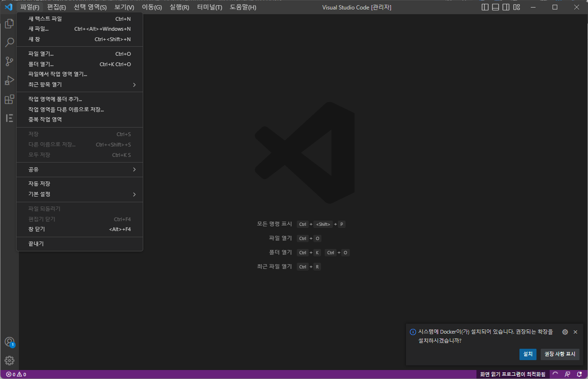The image size is (588, 379).
Task: Open the Customize Layout icon
Action: pos(517,7)
